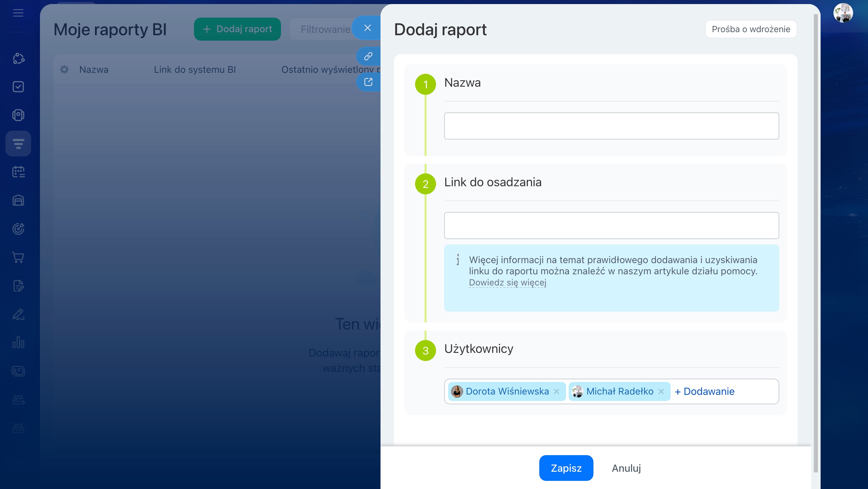Open the grid settings gear icon
Image resolution: width=868 pixels, height=489 pixels.
point(64,70)
